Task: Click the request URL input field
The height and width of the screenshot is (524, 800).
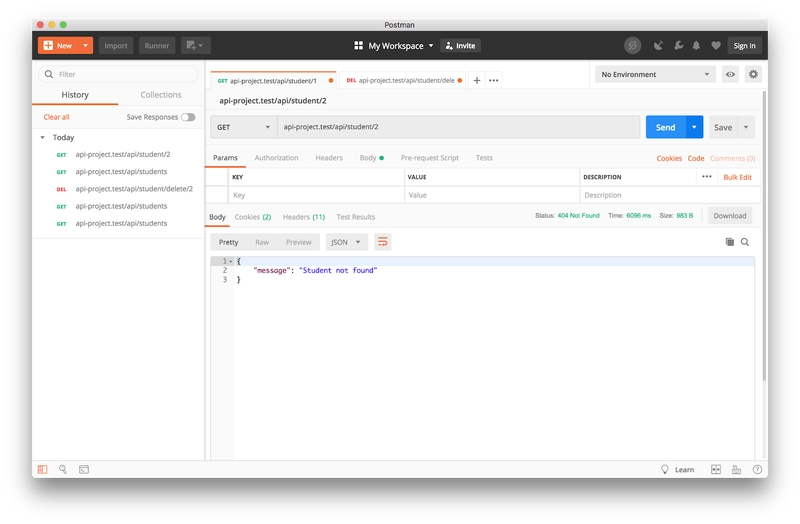Action: [x=458, y=127]
